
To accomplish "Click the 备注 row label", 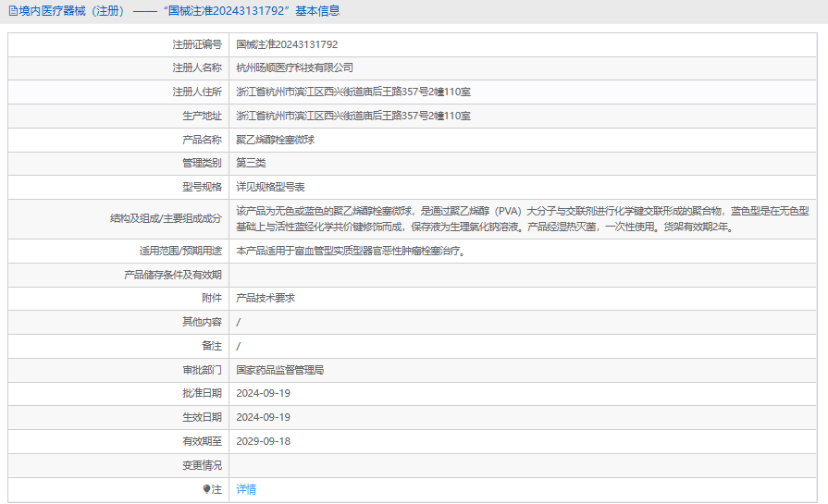I will tap(212, 346).
